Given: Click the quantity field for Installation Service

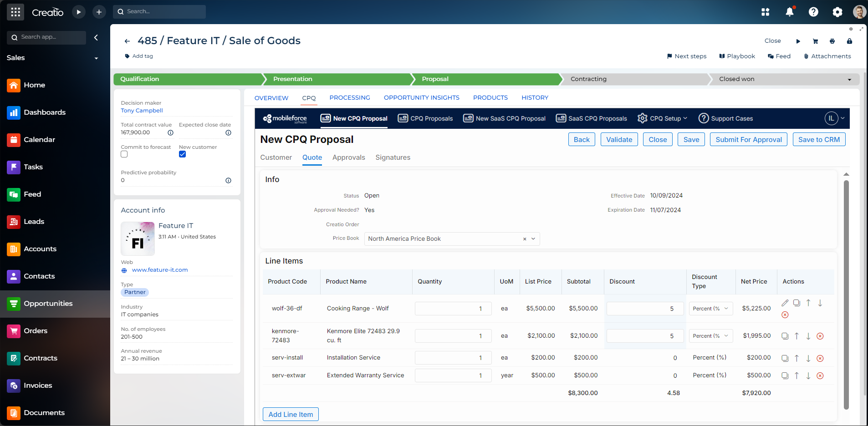Looking at the screenshot, I should coord(453,358).
